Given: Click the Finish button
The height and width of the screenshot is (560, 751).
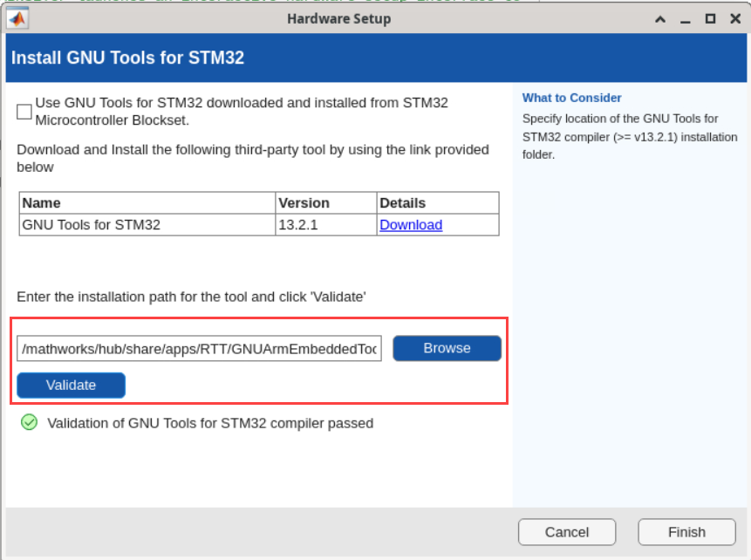Looking at the screenshot, I should click(686, 531).
